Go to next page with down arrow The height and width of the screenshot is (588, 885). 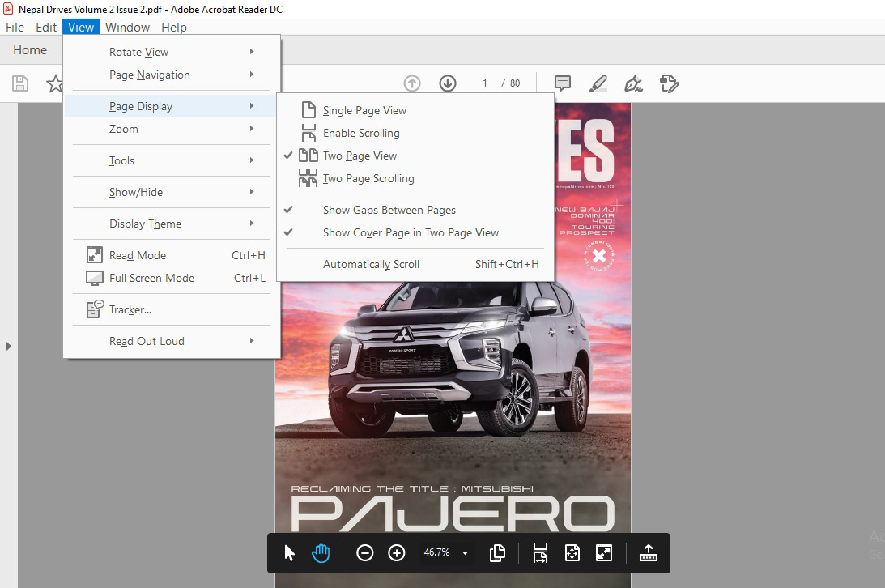448,83
